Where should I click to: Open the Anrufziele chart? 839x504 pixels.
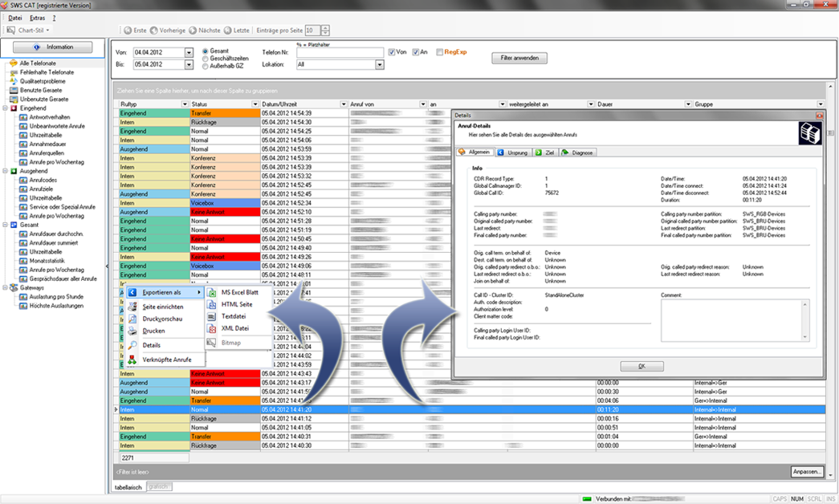tap(41, 189)
